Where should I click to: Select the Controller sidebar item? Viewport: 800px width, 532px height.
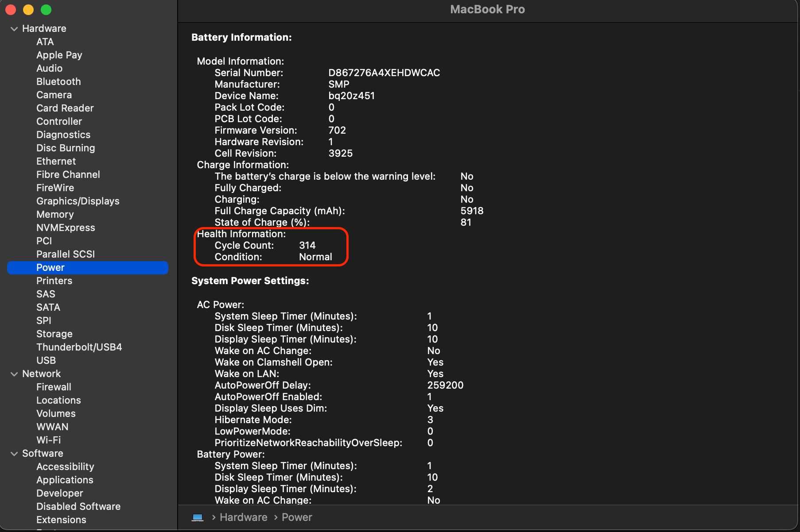coord(59,122)
